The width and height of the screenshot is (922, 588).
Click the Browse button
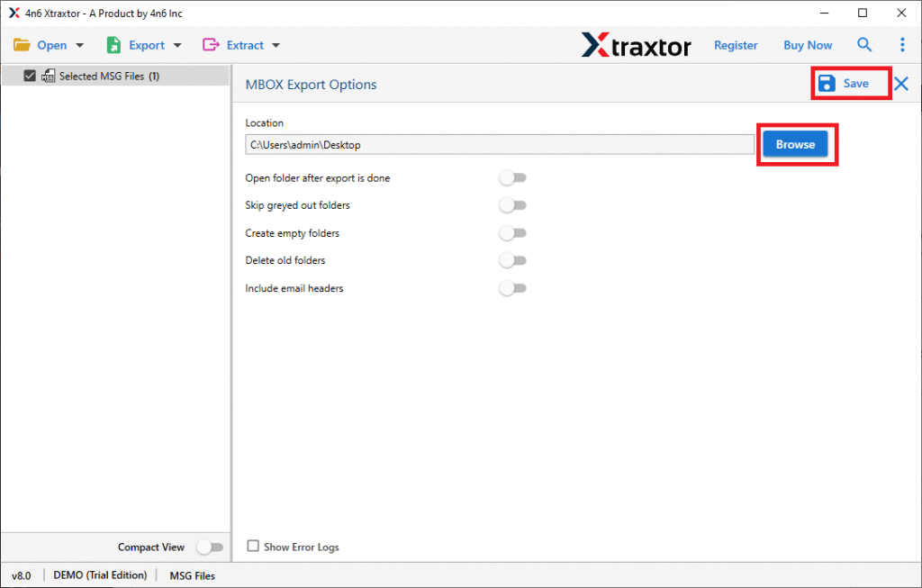click(795, 144)
